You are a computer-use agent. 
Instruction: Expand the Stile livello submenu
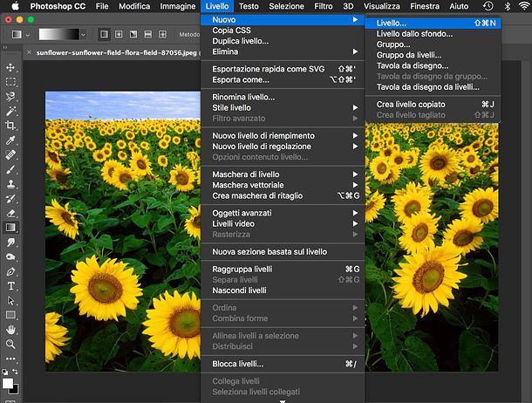(x=283, y=107)
